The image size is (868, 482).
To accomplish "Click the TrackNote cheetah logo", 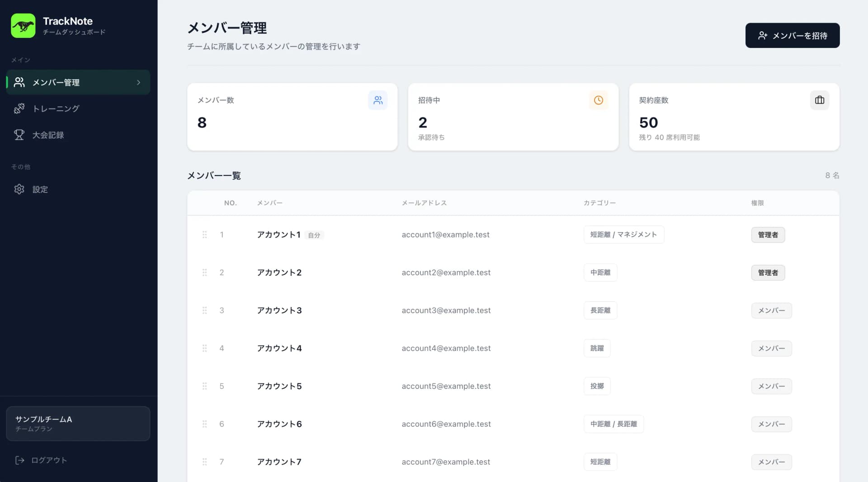I will coord(23,26).
